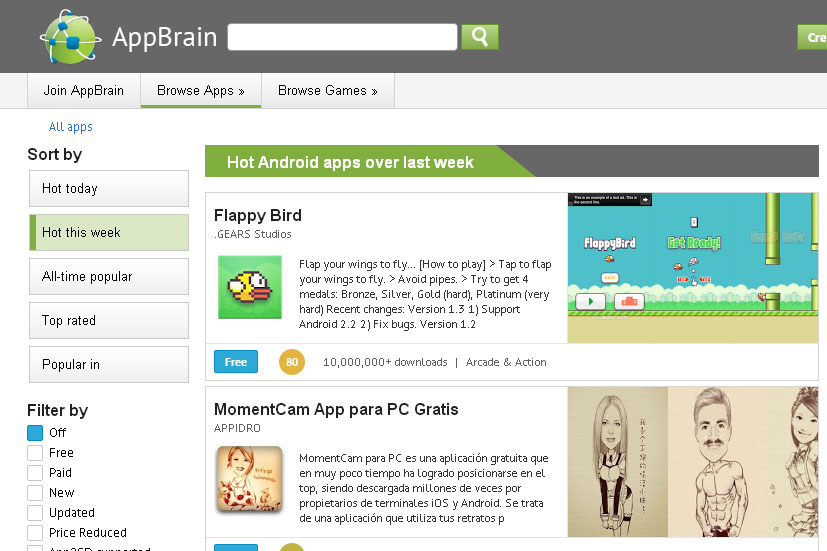Open the MomentCam app icon
This screenshot has width=827, height=551.
tap(250, 479)
